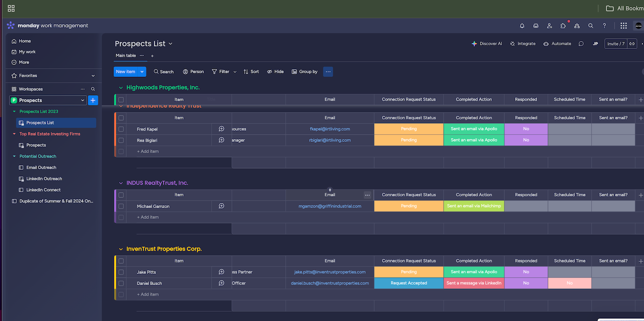The height and width of the screenshot is (321, 644).
Task: Open the three-dot menu on INDUS Email column
Action: pos(368,195)
